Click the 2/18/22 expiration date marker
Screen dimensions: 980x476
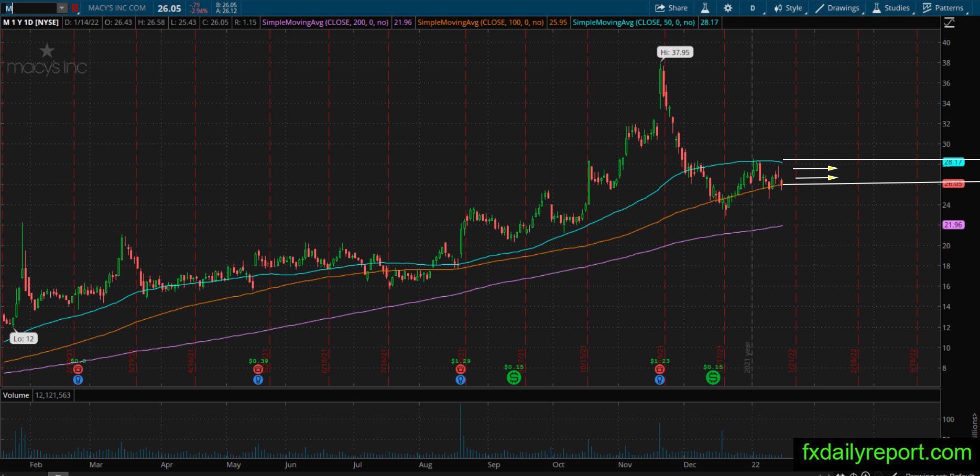click(x=854, y=361)
